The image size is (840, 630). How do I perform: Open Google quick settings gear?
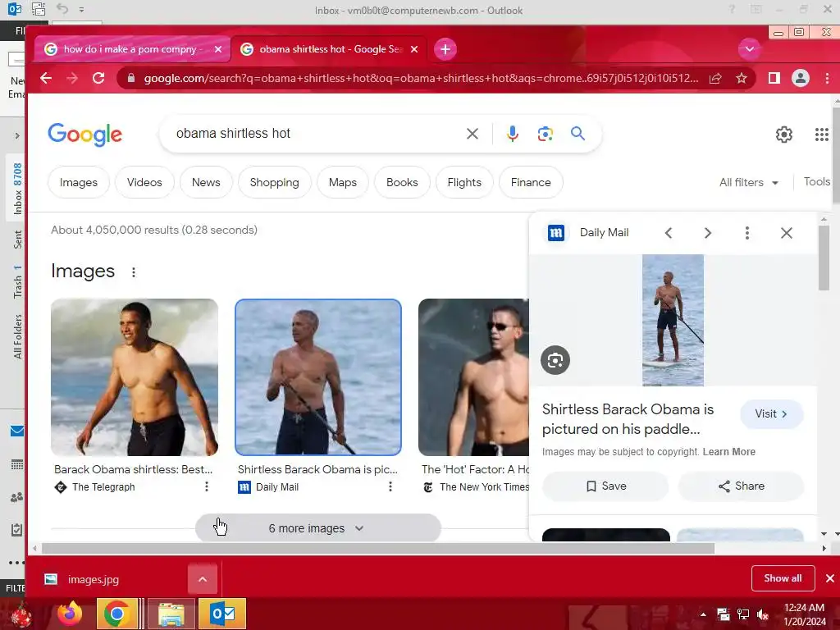tap(783, 135)
